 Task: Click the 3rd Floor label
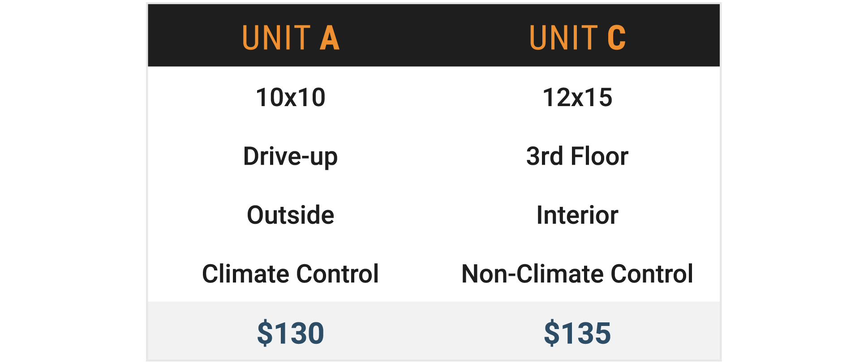(577, 156)
